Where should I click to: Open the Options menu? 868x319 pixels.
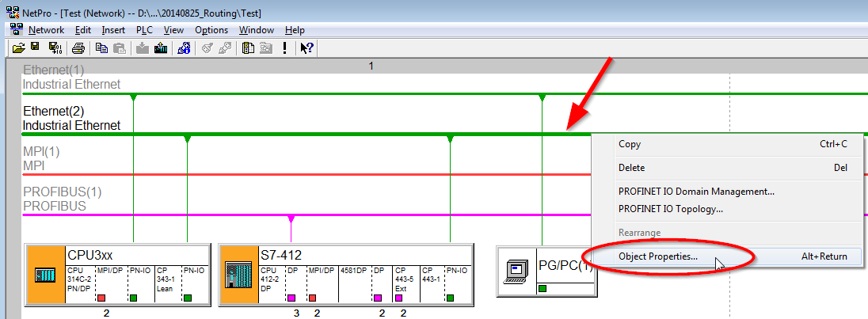point(211,30)
